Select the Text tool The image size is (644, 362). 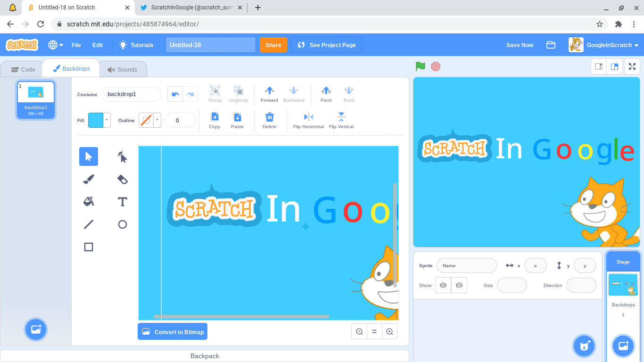[x=123, y=202]
